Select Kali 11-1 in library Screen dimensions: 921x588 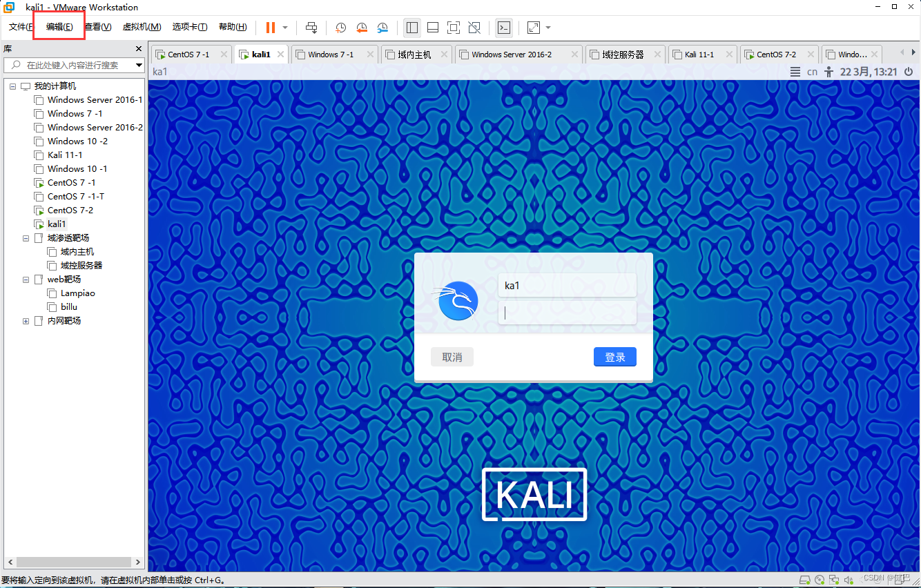(65, 155)
